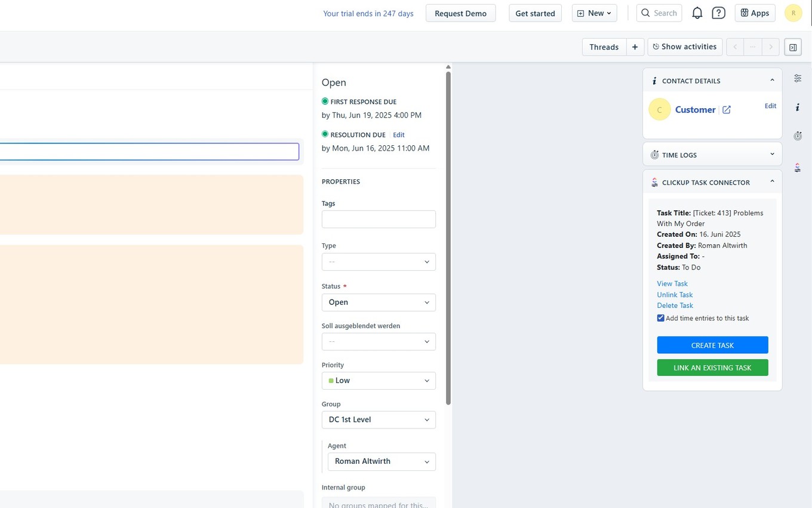Select the ClickUp connector icon in right sidebar
Screen dimensions: 812x508
(798, 167)
